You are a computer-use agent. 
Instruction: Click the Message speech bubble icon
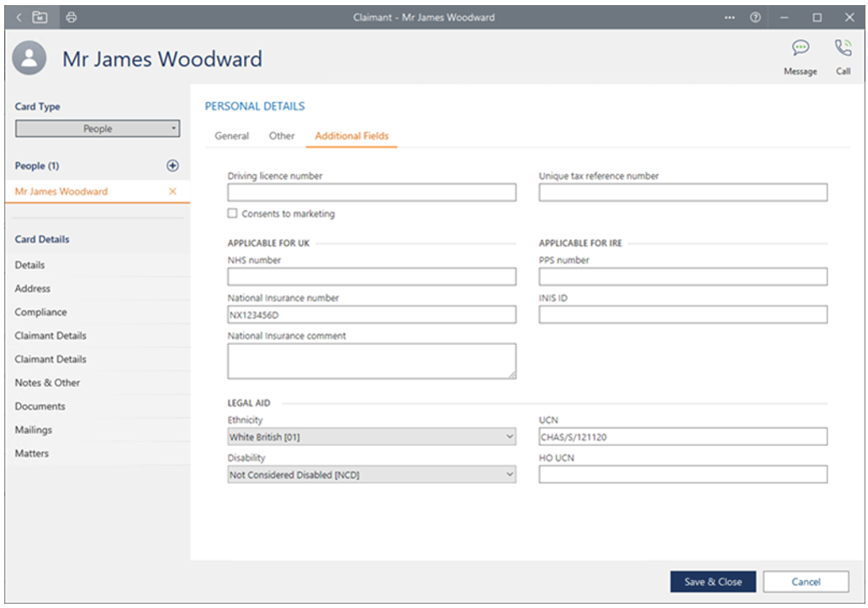coord(800,48)
